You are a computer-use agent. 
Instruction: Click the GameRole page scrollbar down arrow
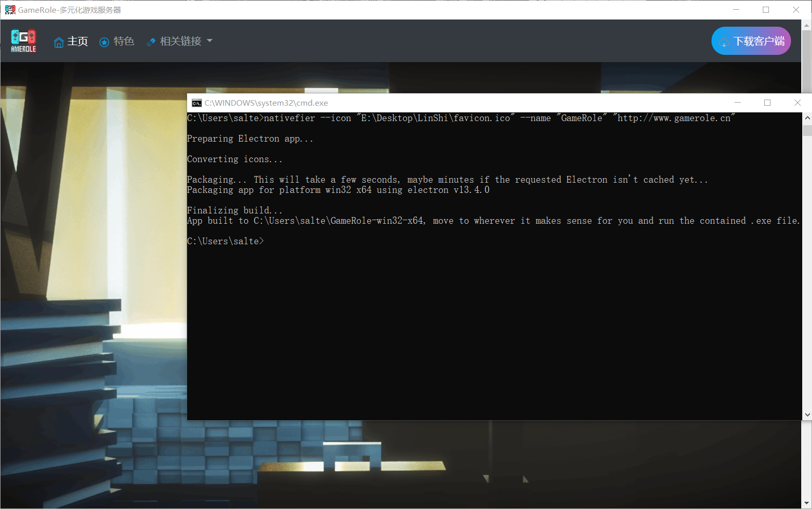(807, 503)
